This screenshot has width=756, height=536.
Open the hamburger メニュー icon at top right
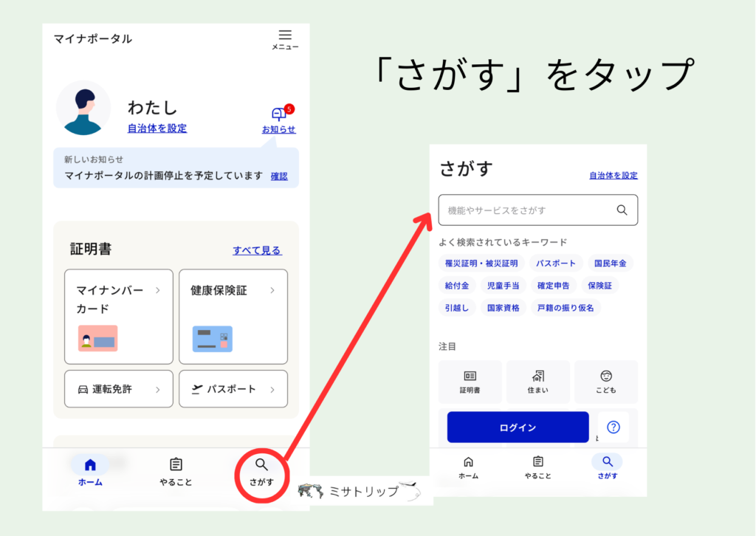tap(283, 34)
